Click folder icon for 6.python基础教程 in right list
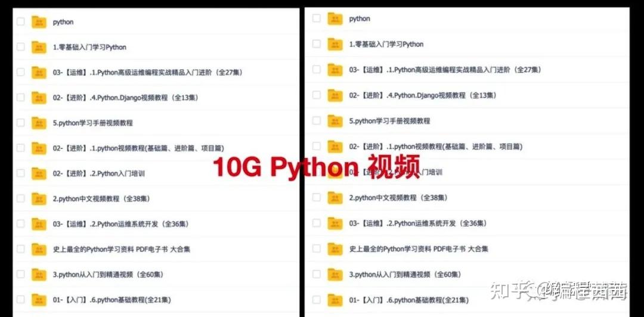 [x=335, y=300]
